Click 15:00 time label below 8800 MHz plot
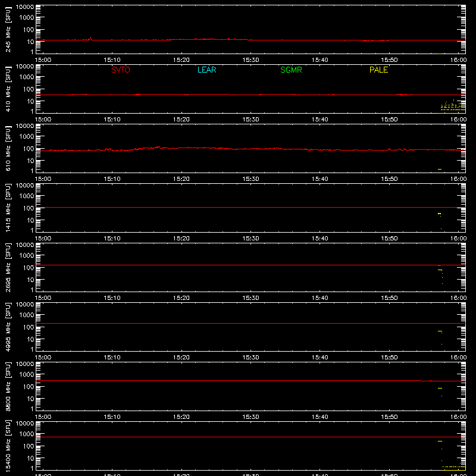 point(43,417)
